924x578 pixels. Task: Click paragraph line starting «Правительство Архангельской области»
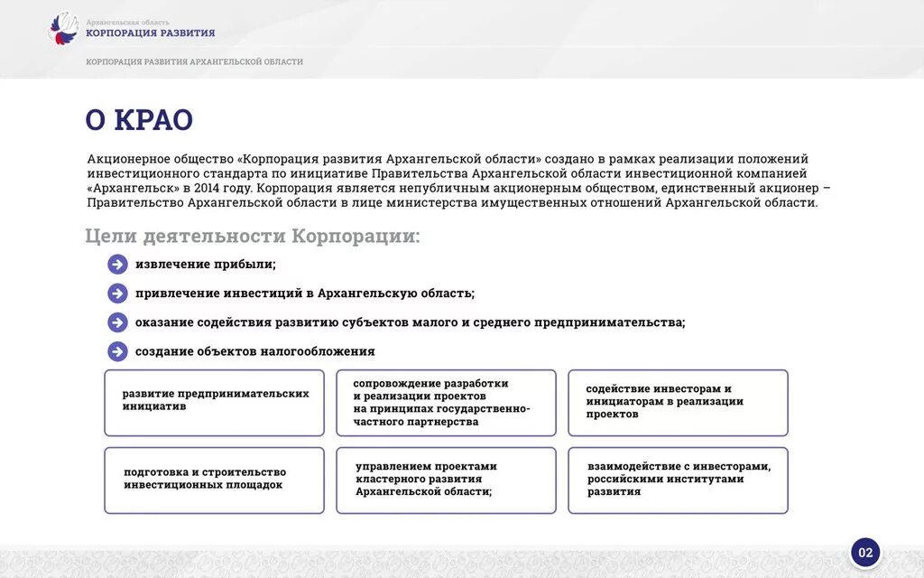point(453,203)
